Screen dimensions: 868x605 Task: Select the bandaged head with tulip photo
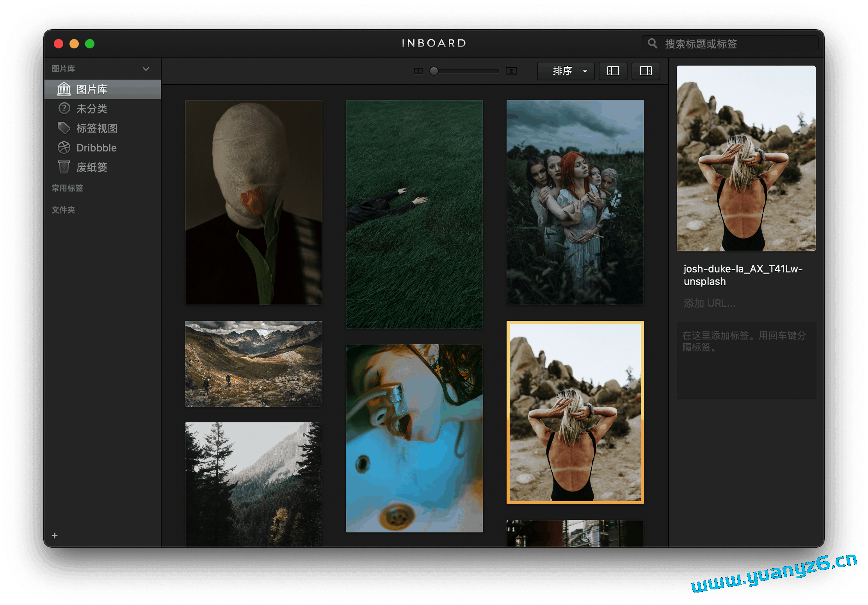254,202
